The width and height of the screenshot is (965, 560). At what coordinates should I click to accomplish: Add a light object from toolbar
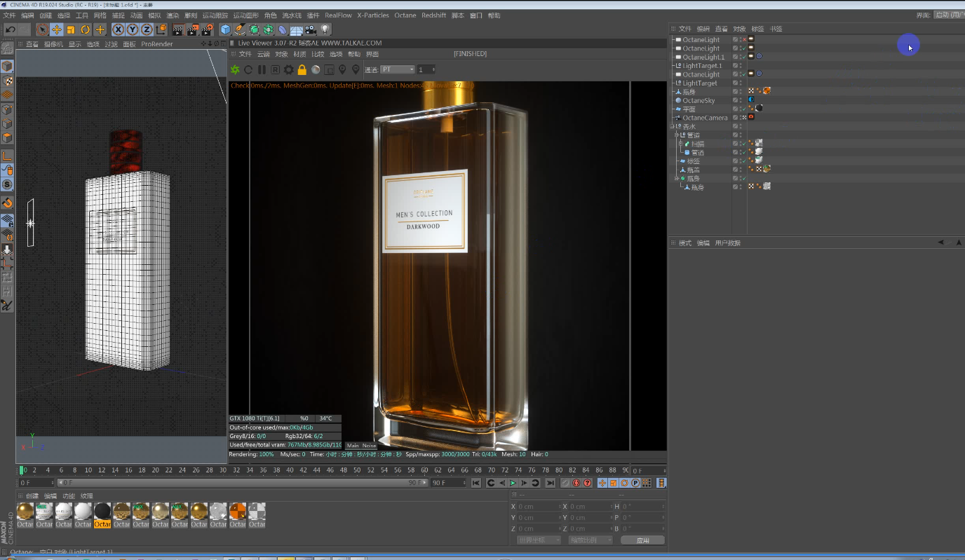325,29
